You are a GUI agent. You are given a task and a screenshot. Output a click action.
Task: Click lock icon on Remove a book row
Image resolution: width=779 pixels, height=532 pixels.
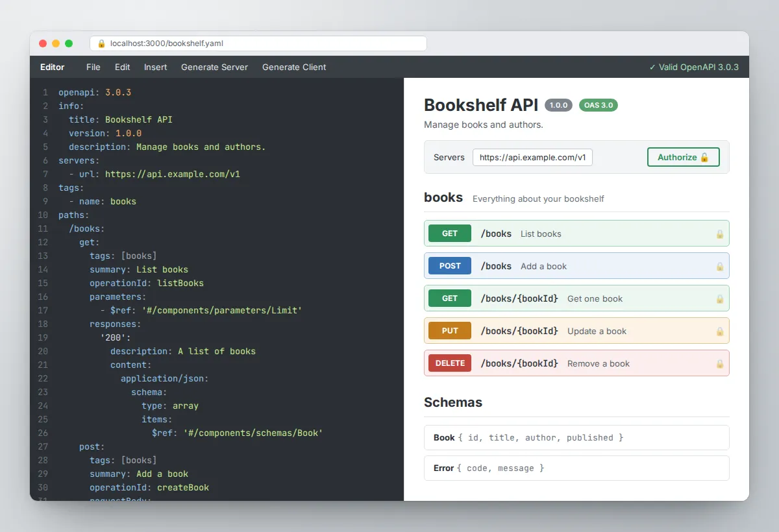[719, 363]
